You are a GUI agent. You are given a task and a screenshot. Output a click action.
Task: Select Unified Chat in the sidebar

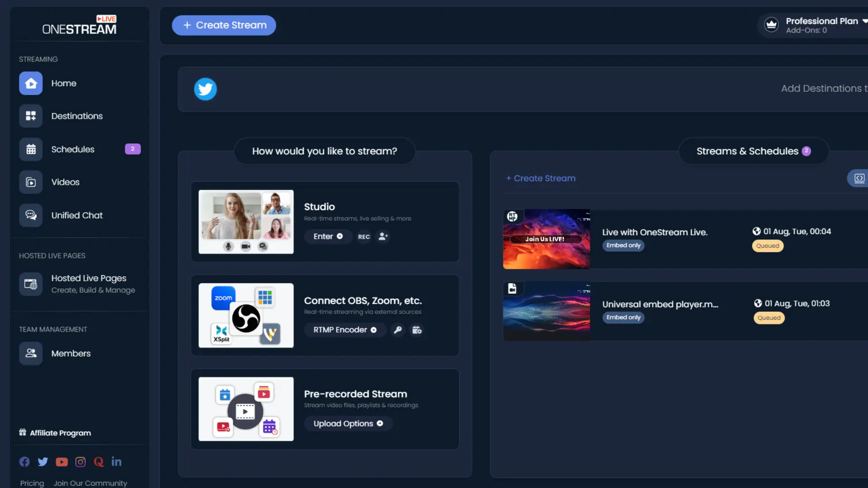(77, 215)
